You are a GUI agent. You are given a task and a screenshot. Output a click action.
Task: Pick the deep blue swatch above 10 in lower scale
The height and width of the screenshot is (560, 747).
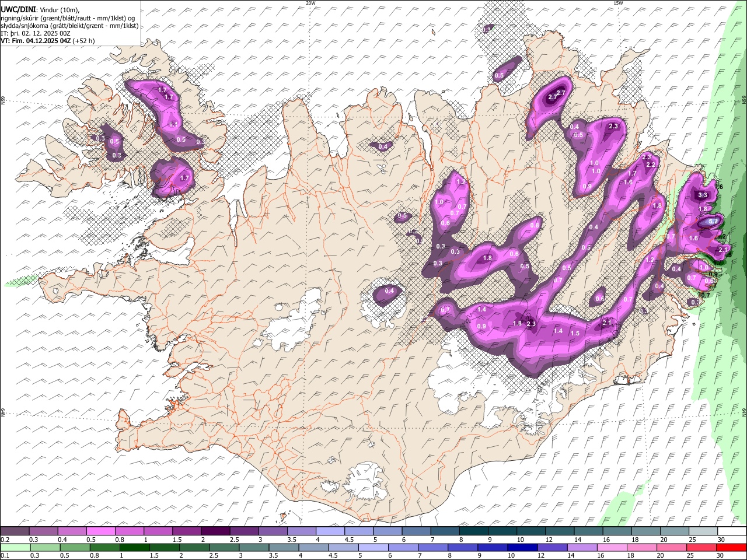(x=522, y=547)
